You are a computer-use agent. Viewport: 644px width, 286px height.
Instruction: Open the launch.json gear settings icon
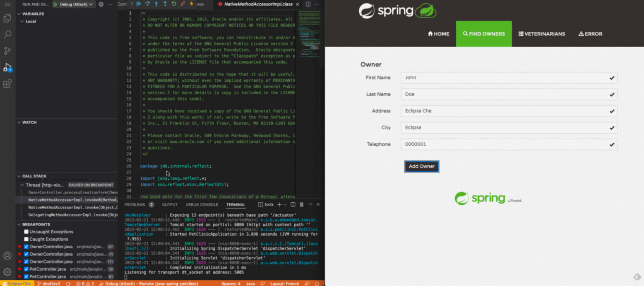click(101, 4)
